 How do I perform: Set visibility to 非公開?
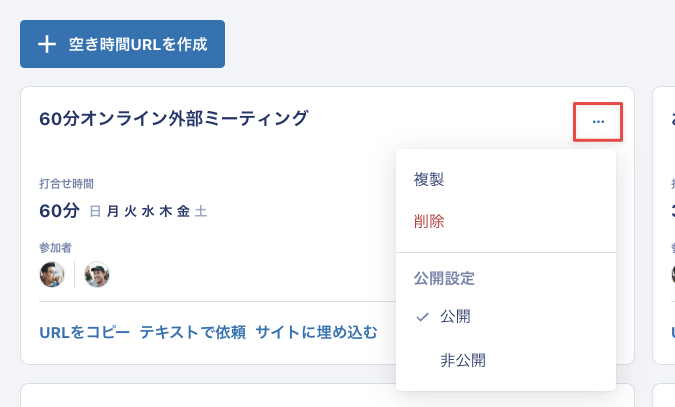coord(463,360)
